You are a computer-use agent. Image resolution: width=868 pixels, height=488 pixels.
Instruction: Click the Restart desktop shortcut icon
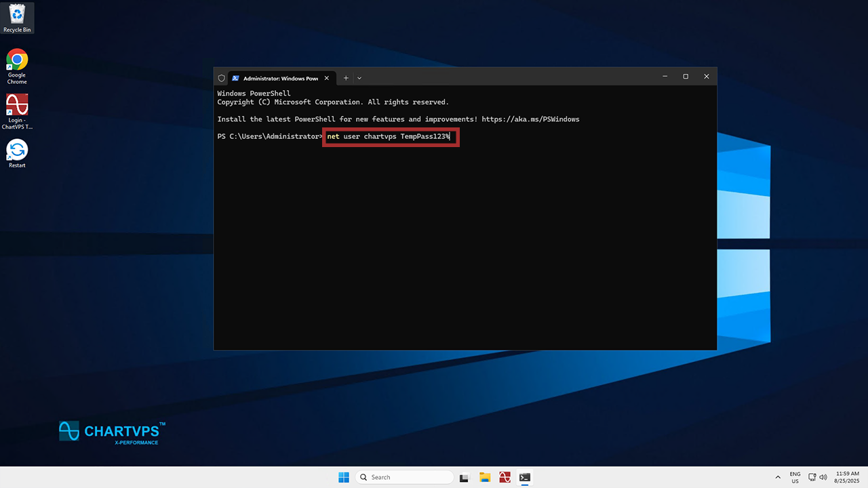click(17, 150)
